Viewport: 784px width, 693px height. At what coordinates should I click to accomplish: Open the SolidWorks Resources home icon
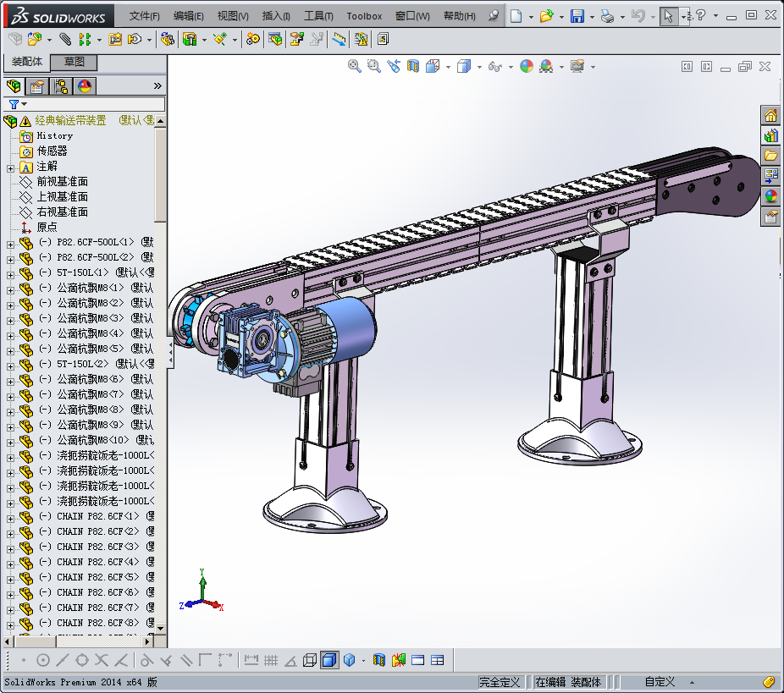pyautogui.click(x=770, y=116)
